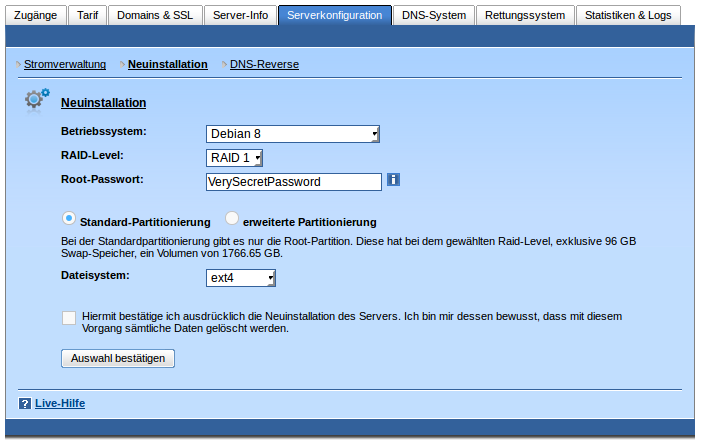This screenshot has width=703, height=441.
Task: Open the Stromverwaltung link
Action: [65, 65]
